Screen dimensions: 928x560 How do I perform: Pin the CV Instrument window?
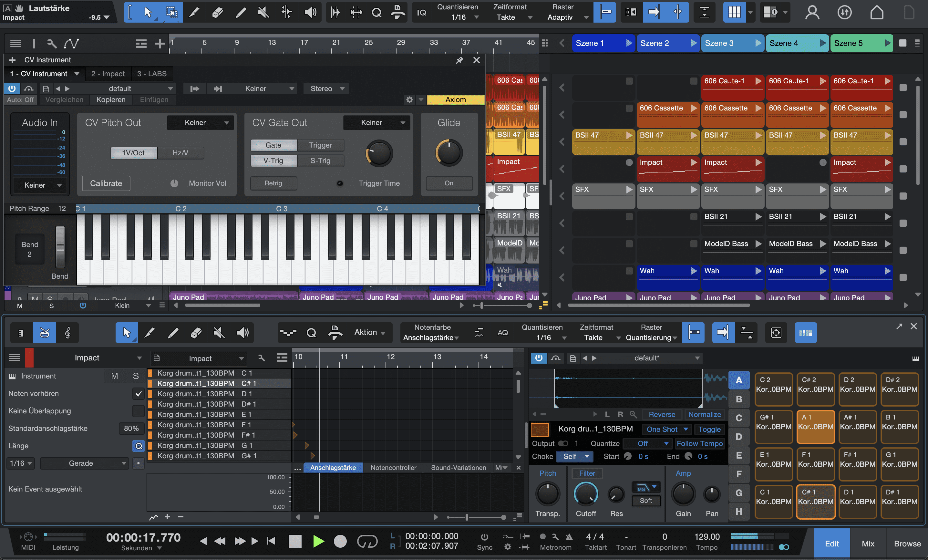[459, 60]
